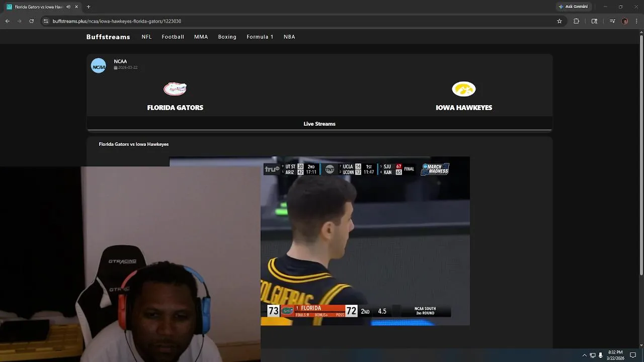Open the Formula 1 menu item

pos(260,37)
